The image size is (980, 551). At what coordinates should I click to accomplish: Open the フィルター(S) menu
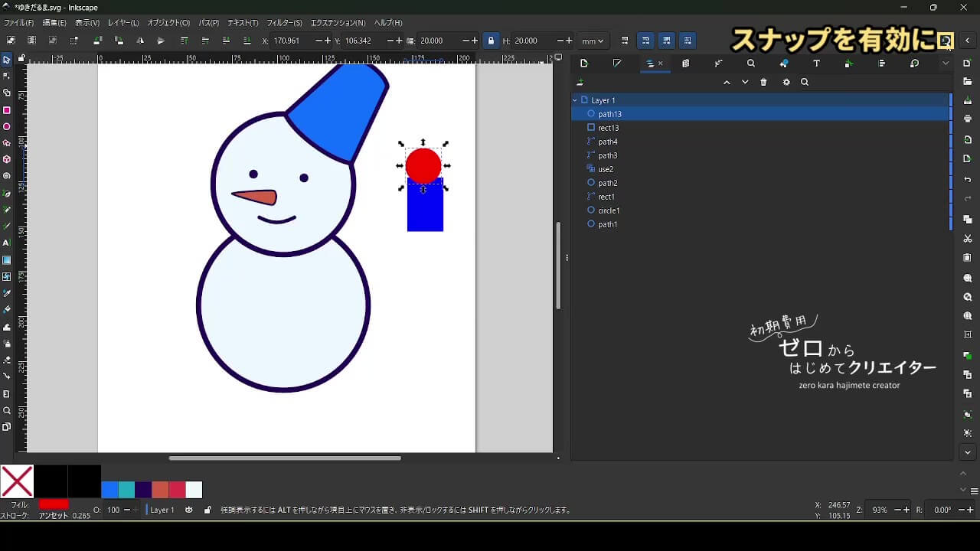pos(284,23)
